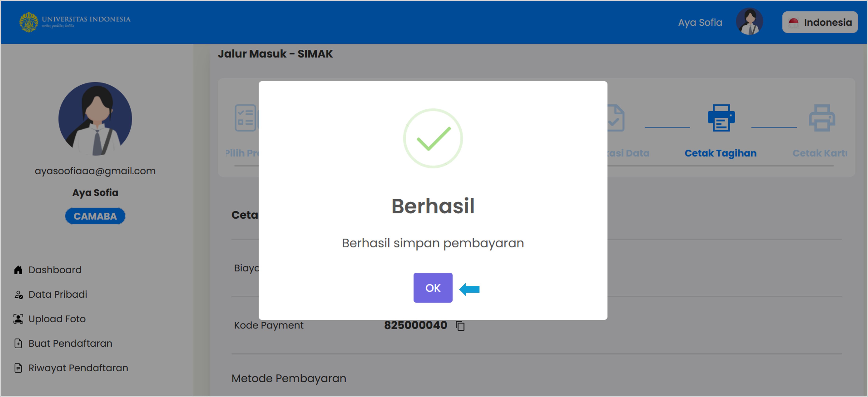
Task: Select Buat Pendaftaran in sidebar
Action: (70, 343)
